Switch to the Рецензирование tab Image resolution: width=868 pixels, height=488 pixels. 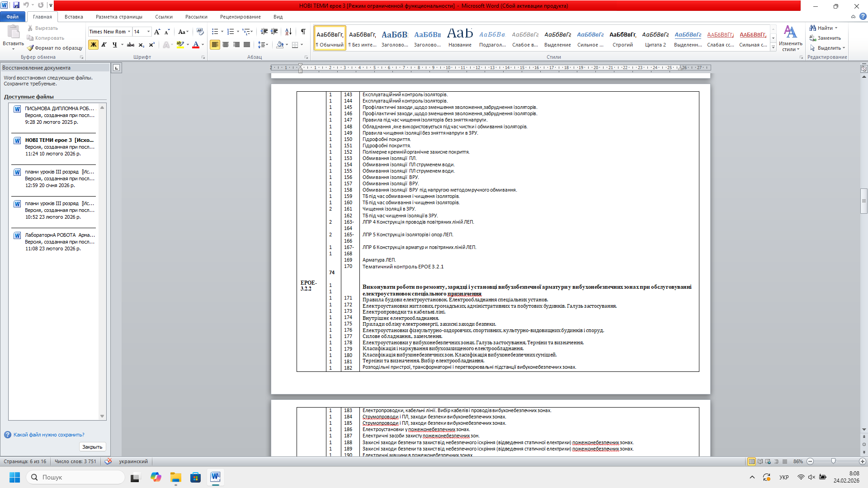240,17
